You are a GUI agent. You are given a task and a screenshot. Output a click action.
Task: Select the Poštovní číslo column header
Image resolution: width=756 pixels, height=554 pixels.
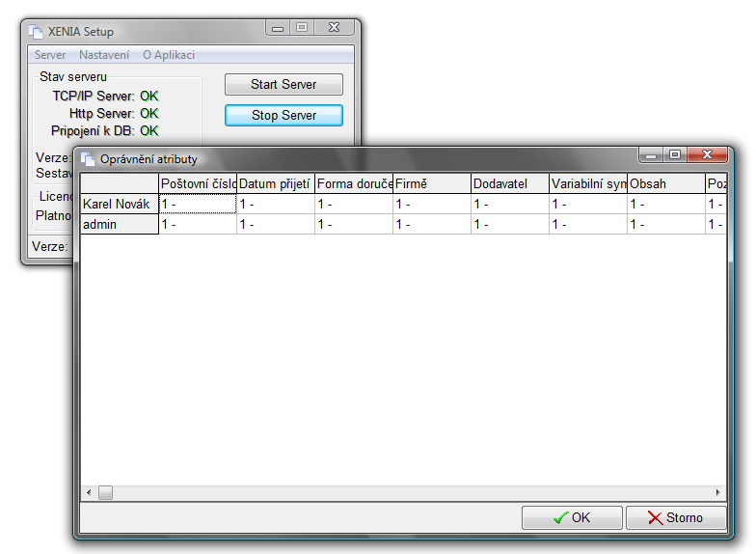198,183
